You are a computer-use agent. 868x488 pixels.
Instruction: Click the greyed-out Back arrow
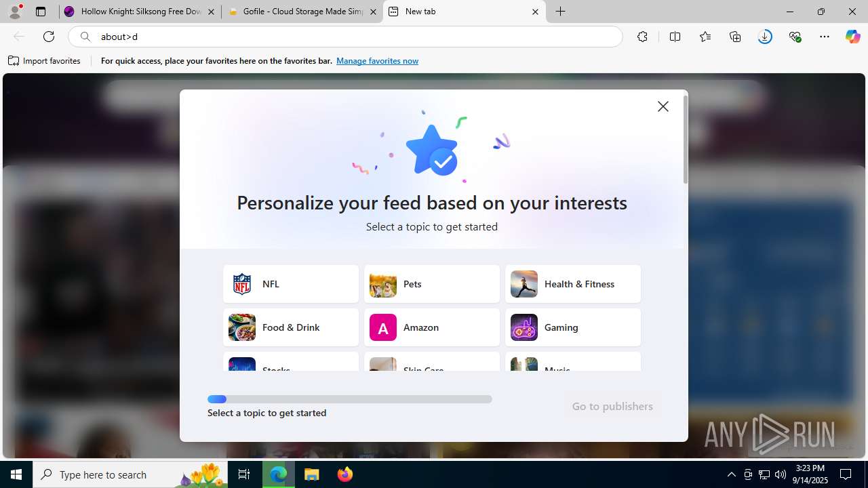(x=19, y=37)
